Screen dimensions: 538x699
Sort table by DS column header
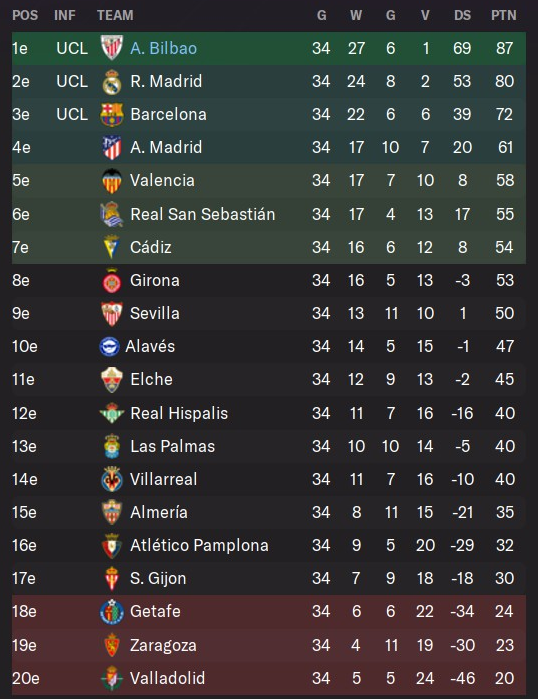[462, 15]
